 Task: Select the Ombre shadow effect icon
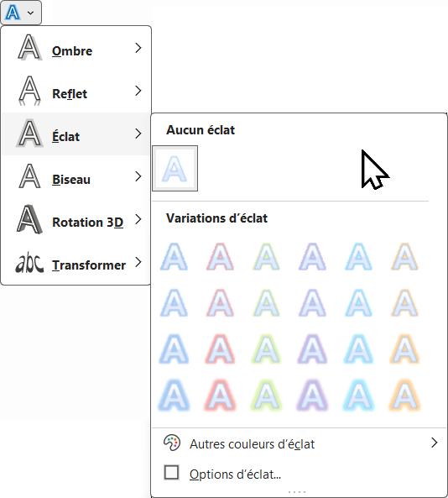pos(29,48)
